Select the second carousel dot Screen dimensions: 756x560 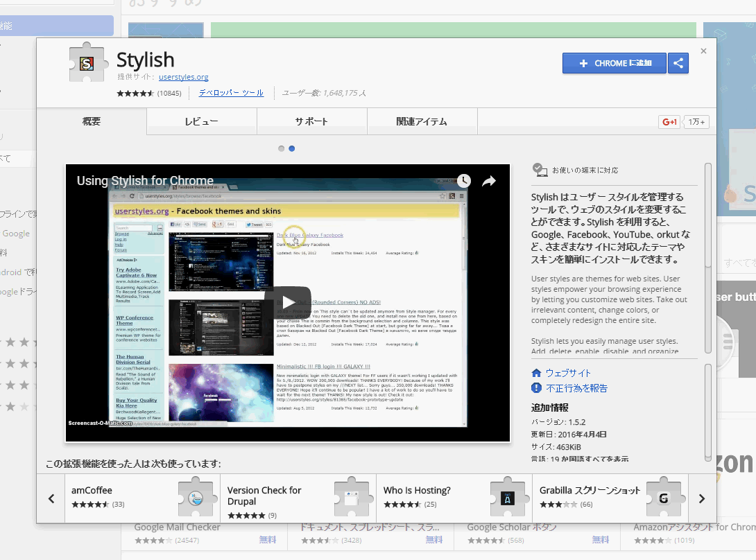pos(292,148)
